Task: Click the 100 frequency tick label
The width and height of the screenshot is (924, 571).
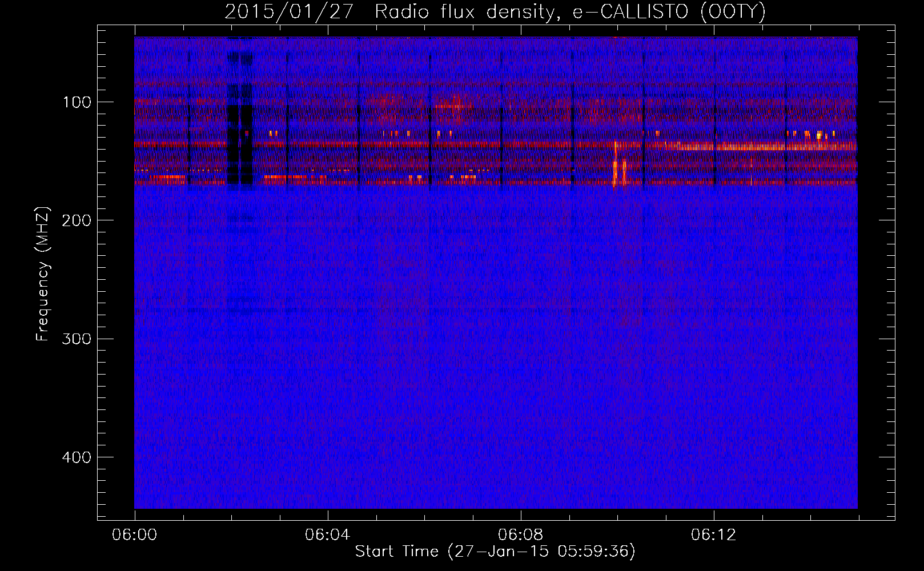Action: tap(77, 102)
